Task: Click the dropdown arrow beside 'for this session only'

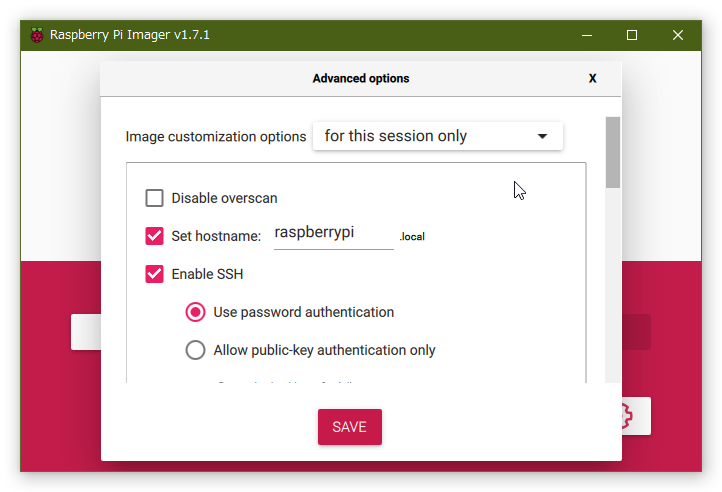Action: [542, 136]
